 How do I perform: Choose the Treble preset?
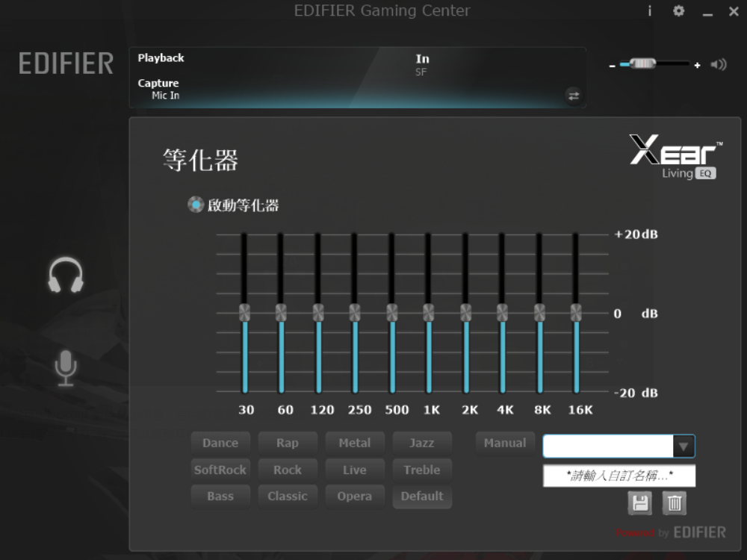point(422,470)
